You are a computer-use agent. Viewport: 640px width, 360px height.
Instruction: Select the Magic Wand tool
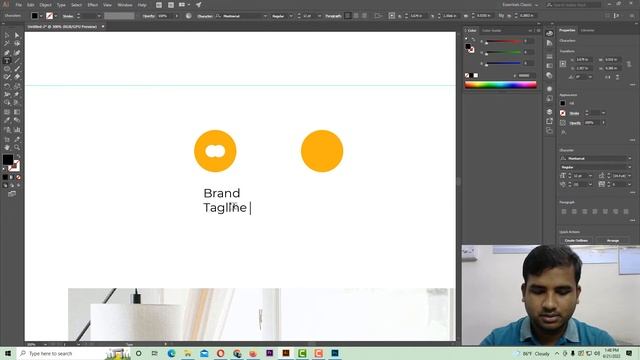[x=7, y=43]
